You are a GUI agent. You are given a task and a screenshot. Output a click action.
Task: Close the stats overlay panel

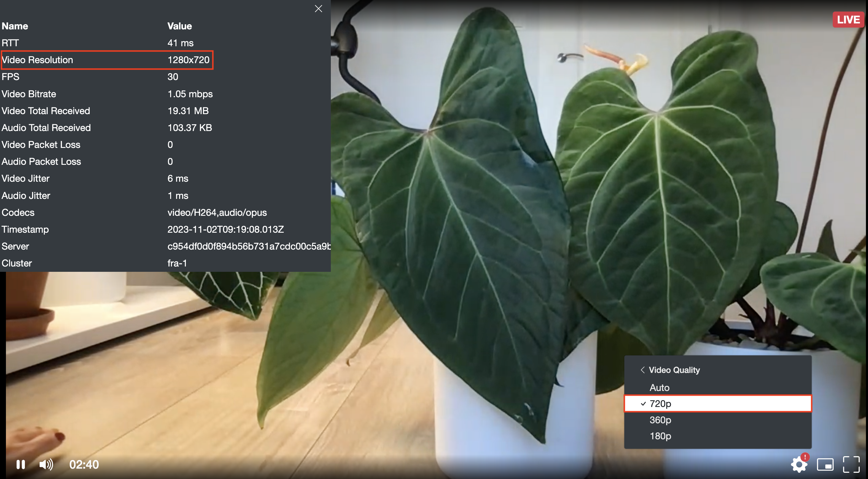(x=318, y=9)
